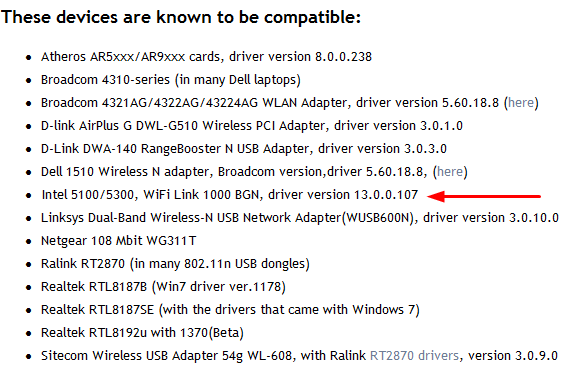Follow the 'here' link in Dell 1510 line
The image size is (568, 380).
point(450,171)
